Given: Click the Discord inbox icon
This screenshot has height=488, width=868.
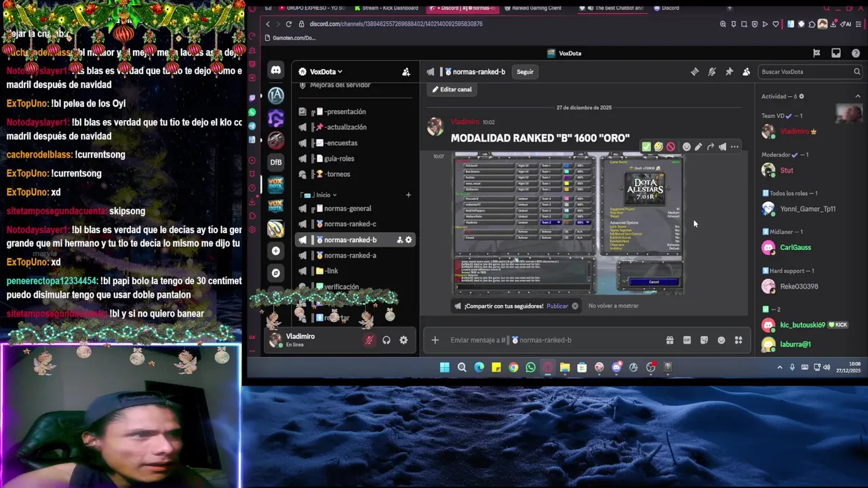Looking at the screenshot, I should click(836, 53).
